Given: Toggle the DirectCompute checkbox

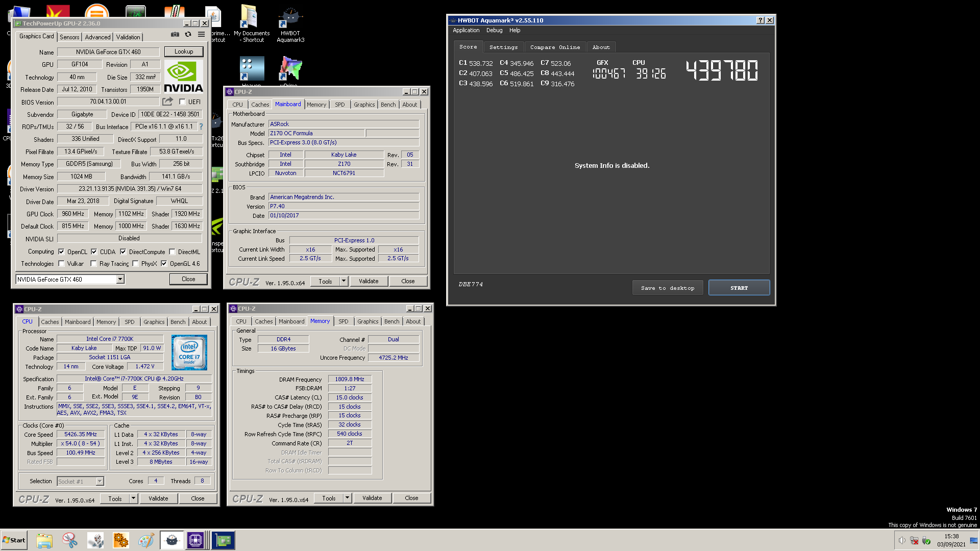Looking at the screenshot, I should coord(123,252).
